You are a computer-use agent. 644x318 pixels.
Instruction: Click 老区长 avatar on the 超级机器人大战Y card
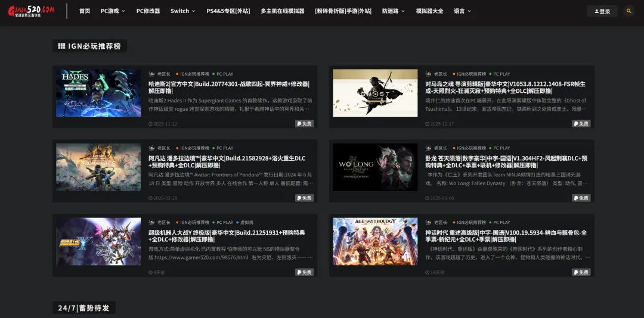(x=151, y=222)
